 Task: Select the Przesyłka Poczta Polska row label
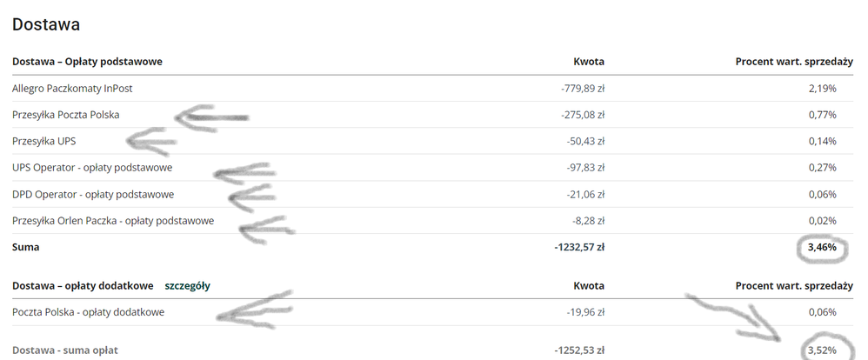[x=66, y=115]
